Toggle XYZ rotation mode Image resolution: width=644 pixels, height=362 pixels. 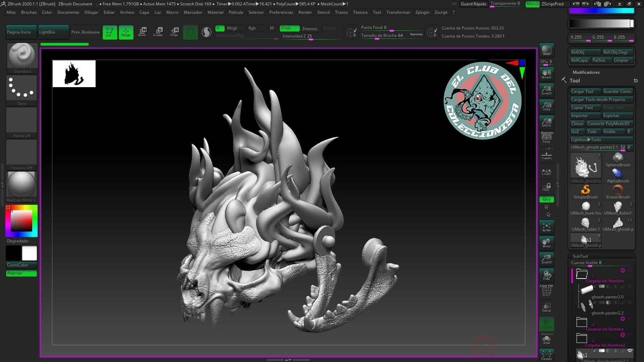pos(546,199)
